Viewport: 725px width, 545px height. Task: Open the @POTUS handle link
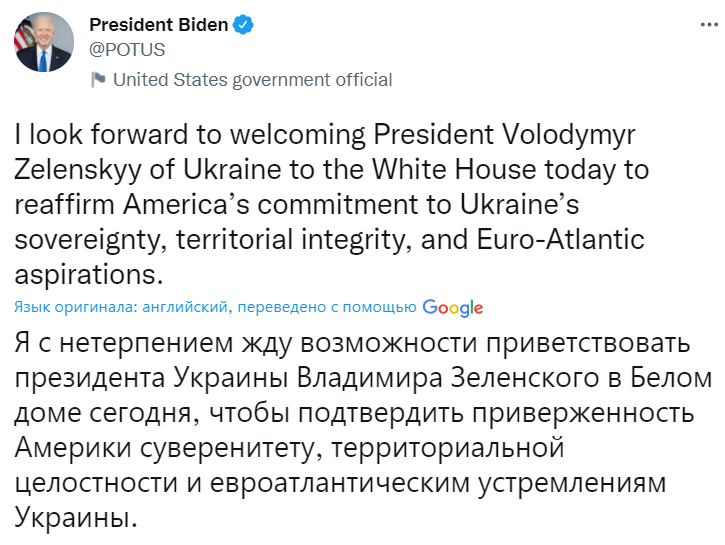128,49
